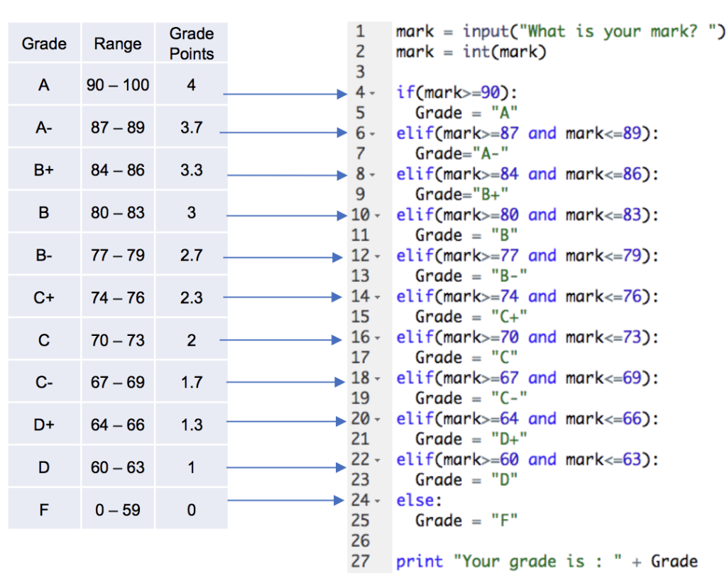727x588 pixels.
Task: Collapse the elif block on line 10
Action: (x=378, y=214)
